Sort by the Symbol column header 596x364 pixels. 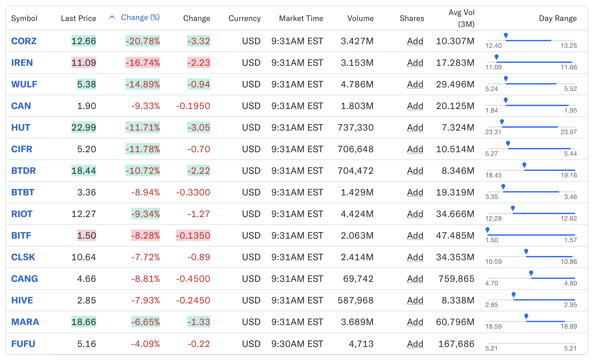coord(24,18)
